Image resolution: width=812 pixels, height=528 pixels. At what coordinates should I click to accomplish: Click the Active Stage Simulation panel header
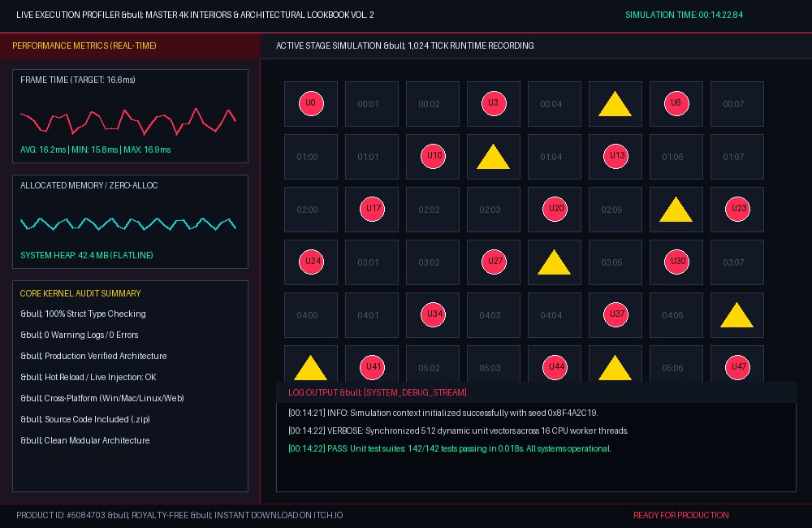click(x=537, y=45)
